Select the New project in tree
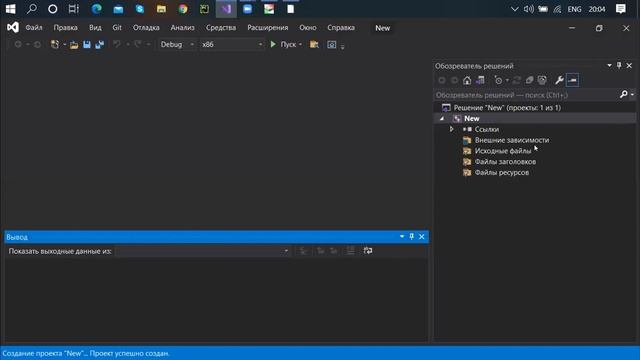Screen dimensions: 640x360 [x=471, y=118]
